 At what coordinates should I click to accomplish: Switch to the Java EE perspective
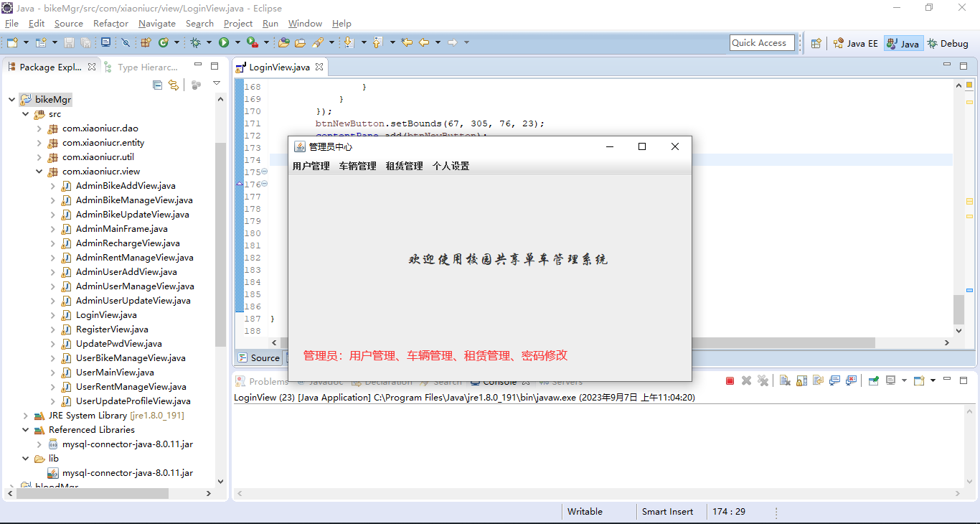point(855,43)
